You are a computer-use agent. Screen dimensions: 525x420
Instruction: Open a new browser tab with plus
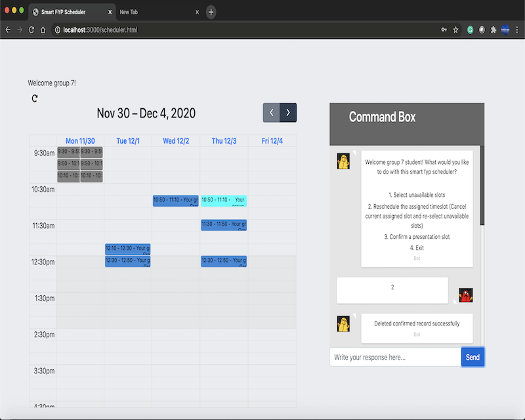point(211,12)
